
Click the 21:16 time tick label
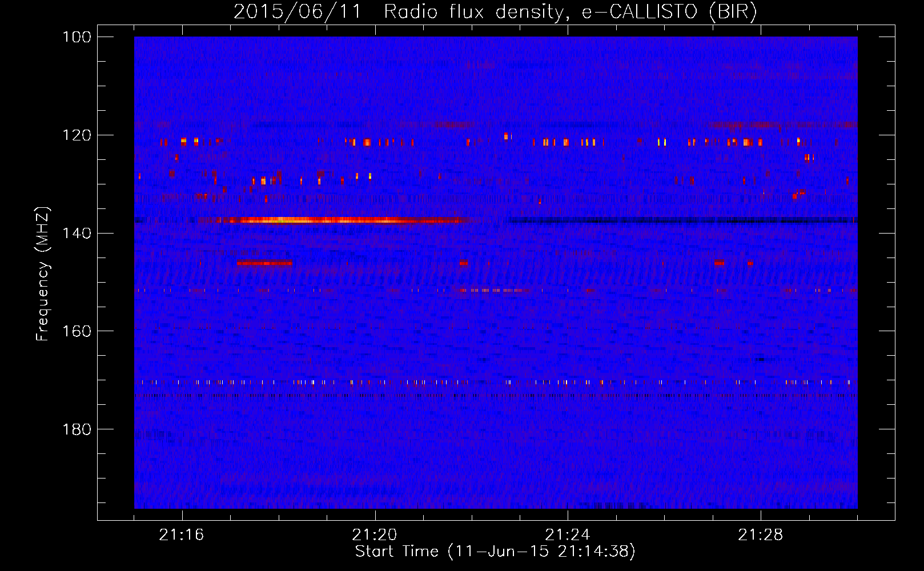(182, 535)
